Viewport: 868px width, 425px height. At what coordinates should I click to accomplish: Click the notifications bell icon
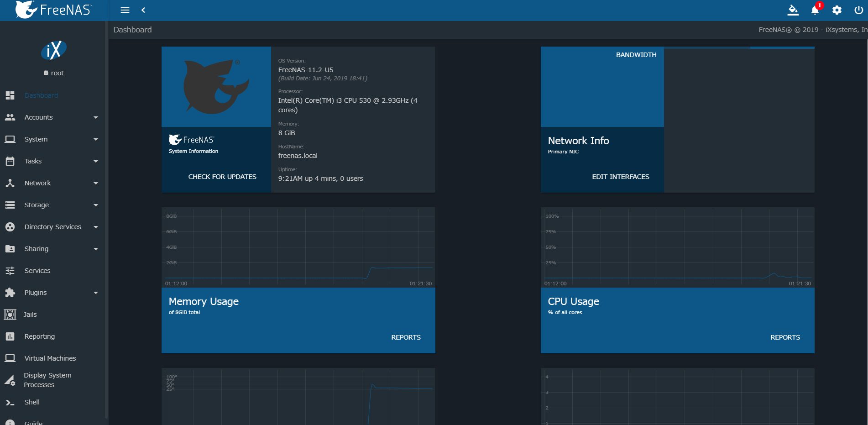point(815,10)
